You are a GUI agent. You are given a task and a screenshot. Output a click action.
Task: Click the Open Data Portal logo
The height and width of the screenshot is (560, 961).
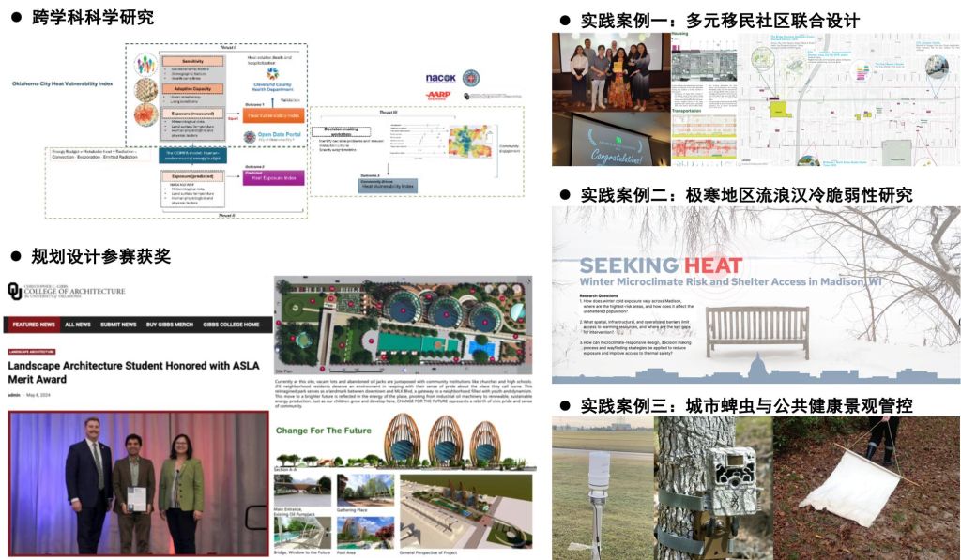click(x=272, y=137)
